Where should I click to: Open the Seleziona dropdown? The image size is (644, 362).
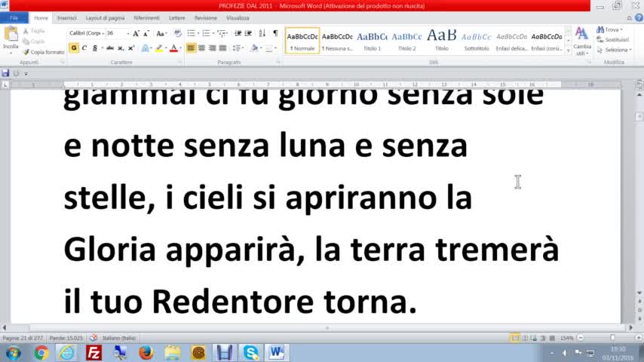click(x=615, y=50)
